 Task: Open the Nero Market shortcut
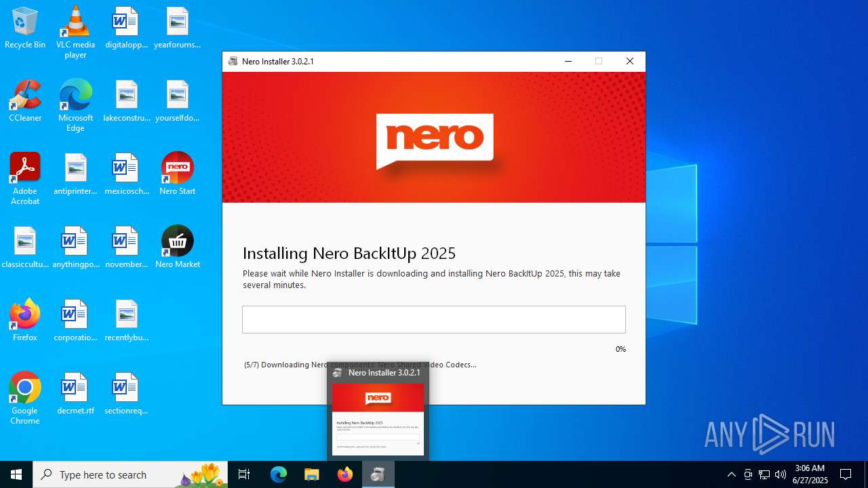click(177, 247)
